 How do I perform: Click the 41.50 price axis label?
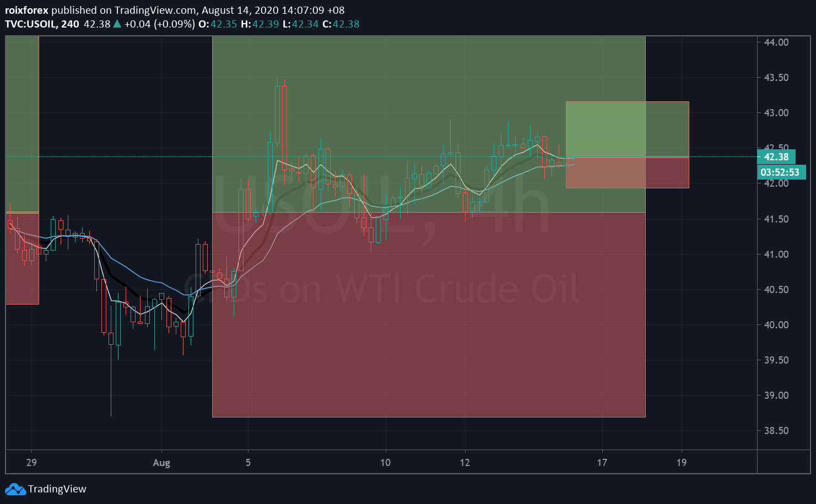coord(776,219)
